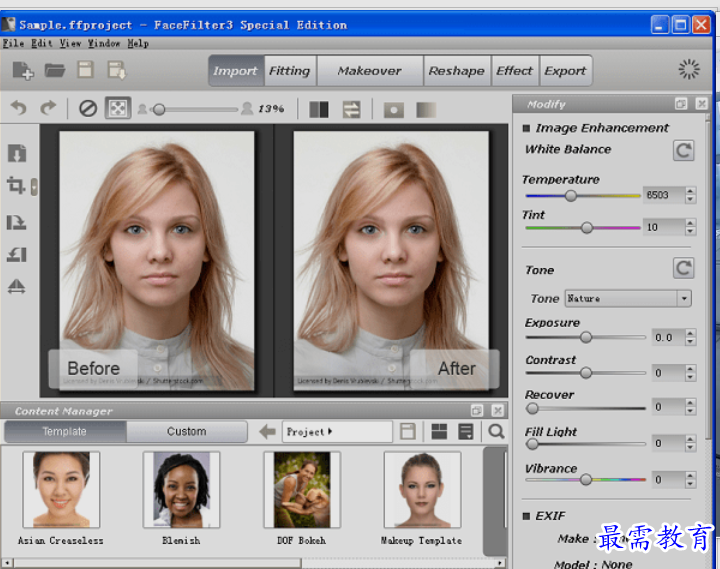Image resolution: width=720 pixels, height=569 pixels.
Task: Reset the Tone settings
Action: (x=683, y=268)
